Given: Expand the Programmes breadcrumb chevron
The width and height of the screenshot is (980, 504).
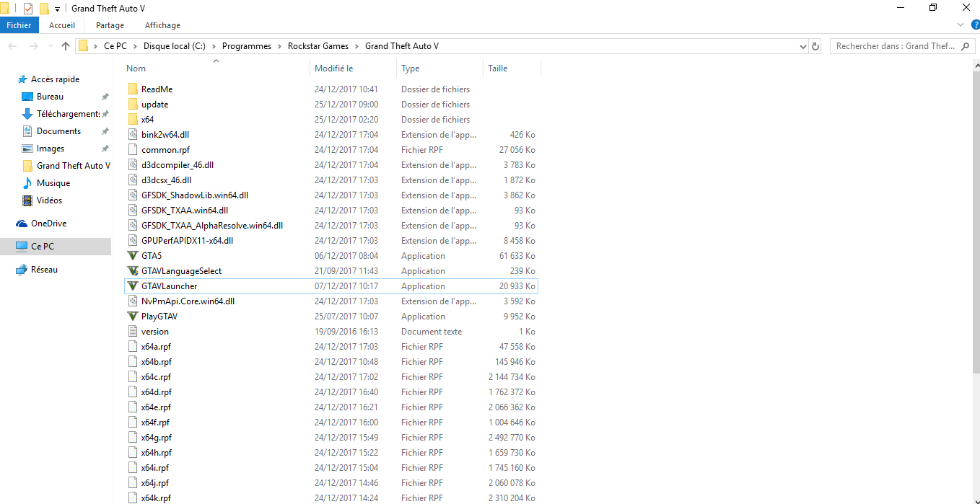Looking at the screenshot, I should (280, 46).
